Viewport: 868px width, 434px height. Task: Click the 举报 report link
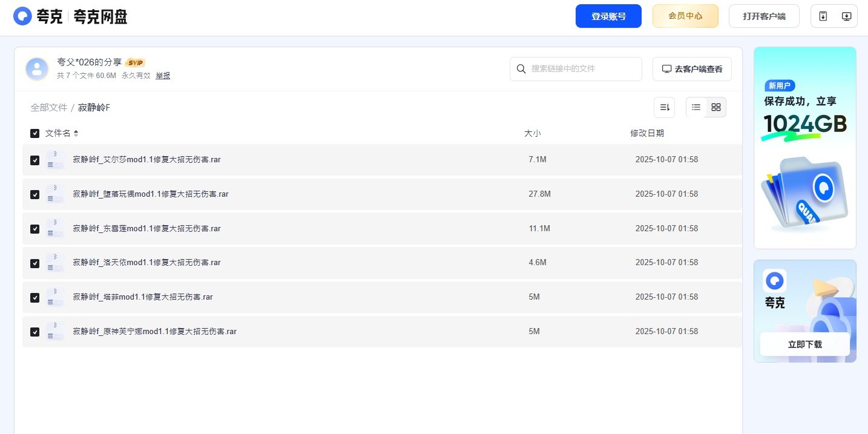tap(163, 76)
